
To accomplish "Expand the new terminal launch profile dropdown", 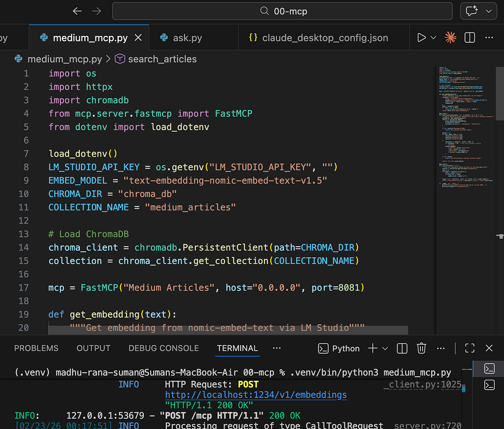I will [385, 348].
